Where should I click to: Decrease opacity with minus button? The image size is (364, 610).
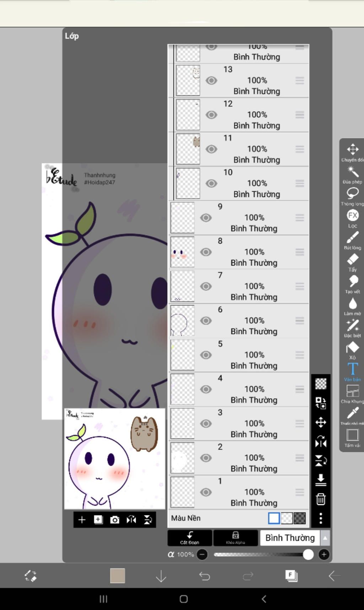click(x=202, y=555)
